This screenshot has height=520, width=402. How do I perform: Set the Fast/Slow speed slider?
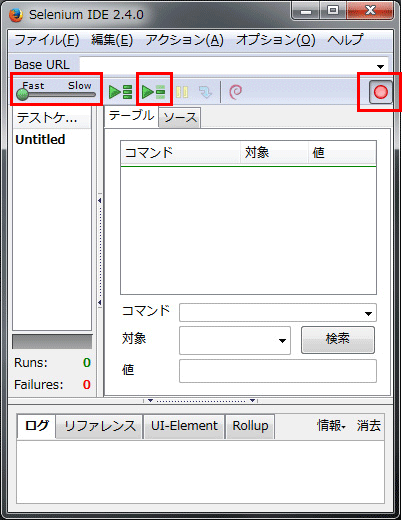[22, 94]
